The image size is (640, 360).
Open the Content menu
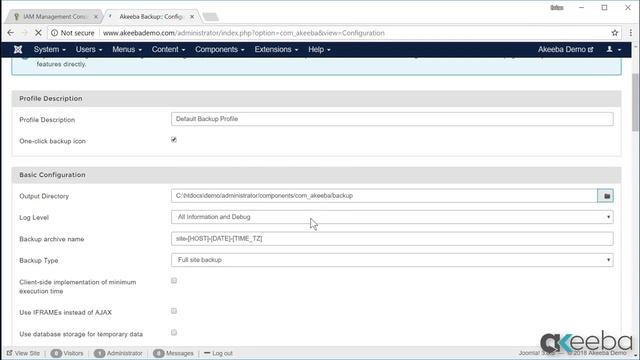(168, 49)
